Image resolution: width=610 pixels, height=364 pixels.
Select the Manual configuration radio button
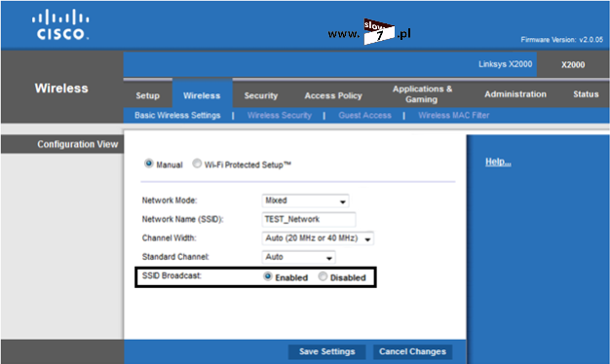149,164
